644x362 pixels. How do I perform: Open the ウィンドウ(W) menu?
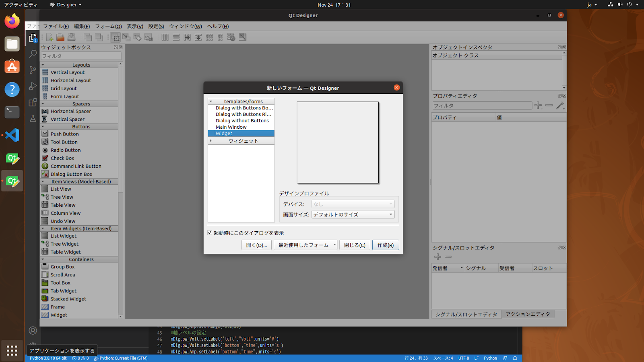tap(186, 26)
